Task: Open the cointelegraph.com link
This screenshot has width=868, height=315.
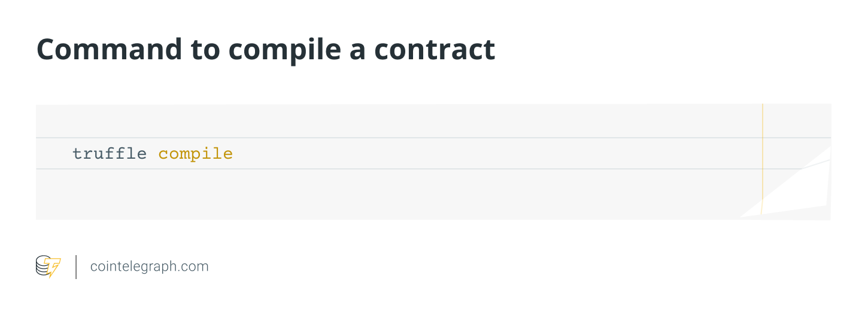Action: point(149,266)
